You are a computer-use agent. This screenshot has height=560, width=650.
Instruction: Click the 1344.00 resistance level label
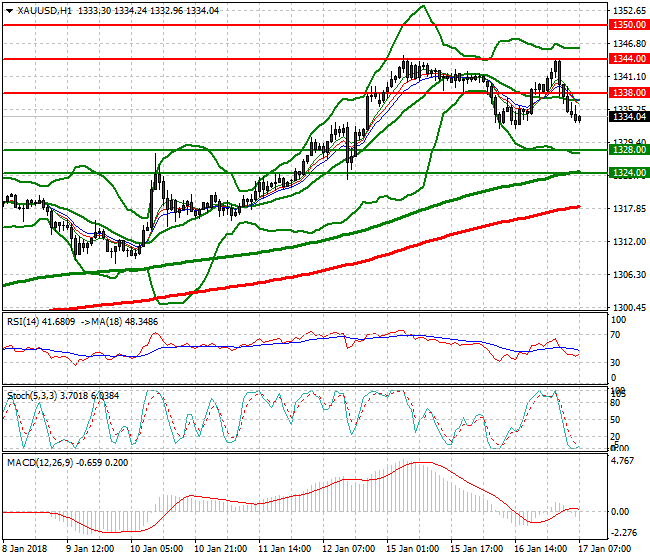(629, 59)
